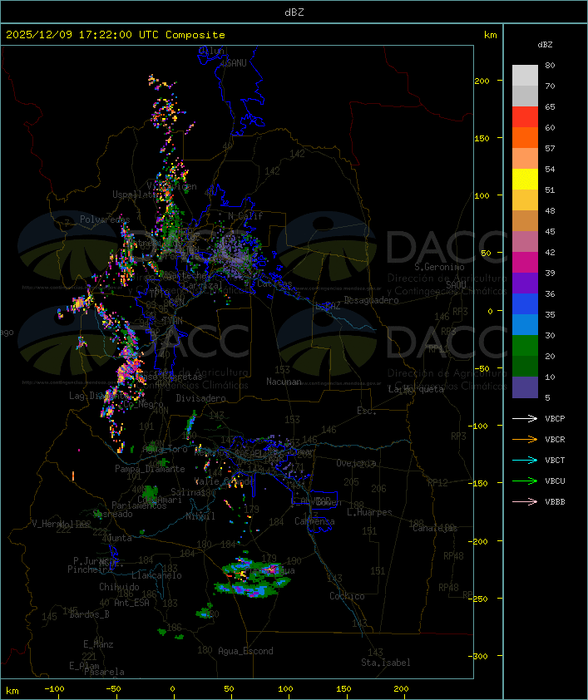
Task: Click the Agua_Escond map label
Action: [x=245, y=651]
